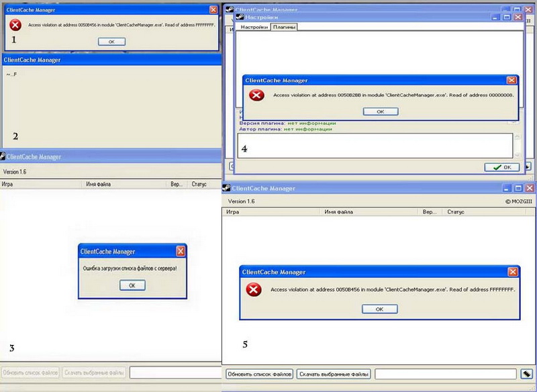Sort by 'Статус' column header in panel 5
537x392 pixels.
click(x=455, y=211)
